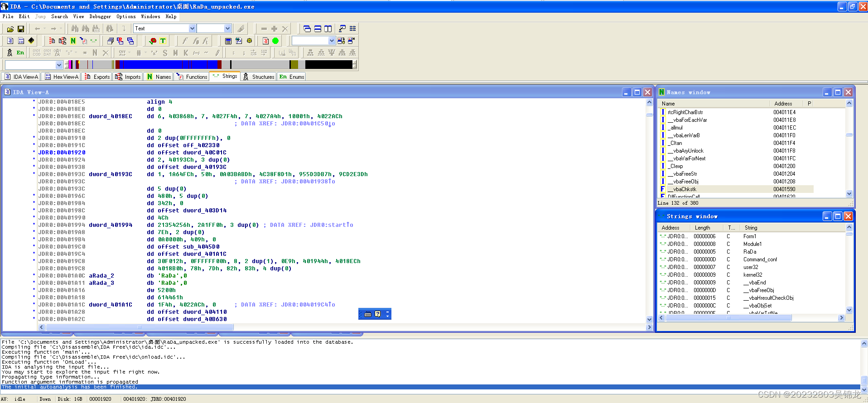Follow the XREF link JDR0:start

(332, 225)
